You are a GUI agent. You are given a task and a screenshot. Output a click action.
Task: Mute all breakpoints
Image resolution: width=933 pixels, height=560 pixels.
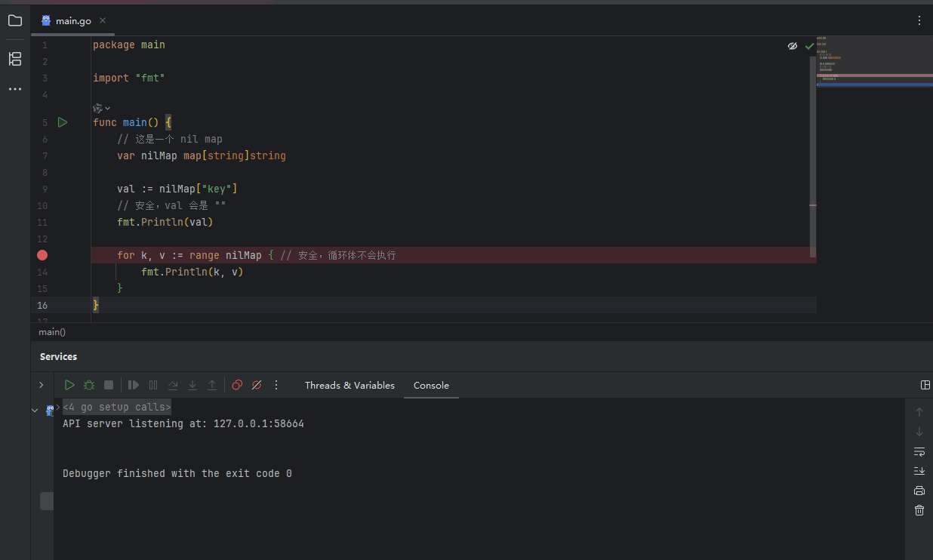coord(257,385)
